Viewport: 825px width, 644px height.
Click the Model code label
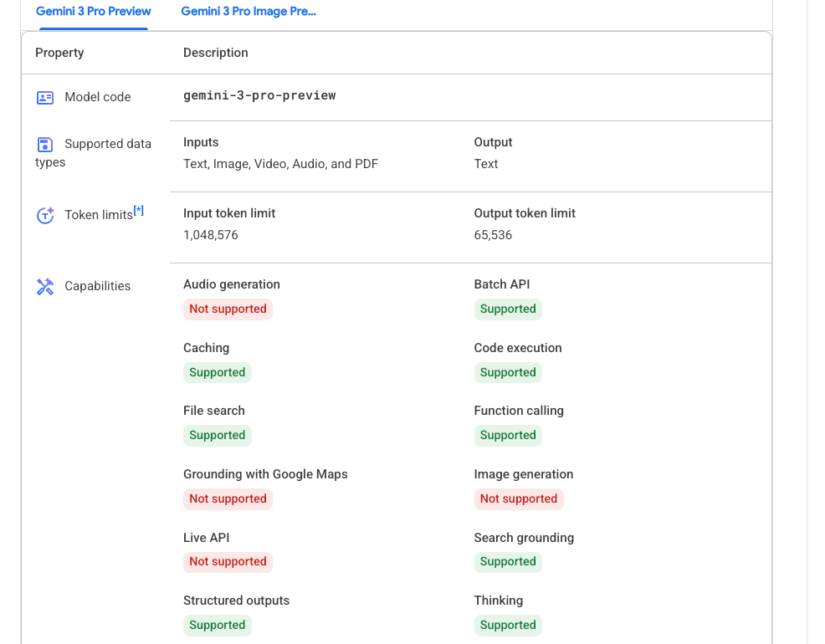(x=98, y=97)
